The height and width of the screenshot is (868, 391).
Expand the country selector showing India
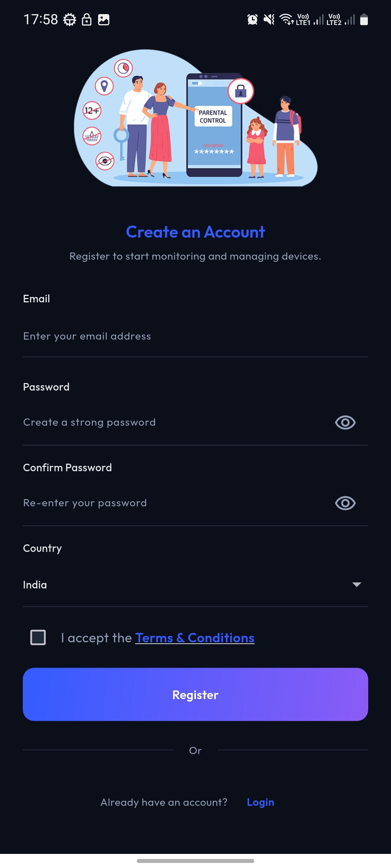point(195,585)
